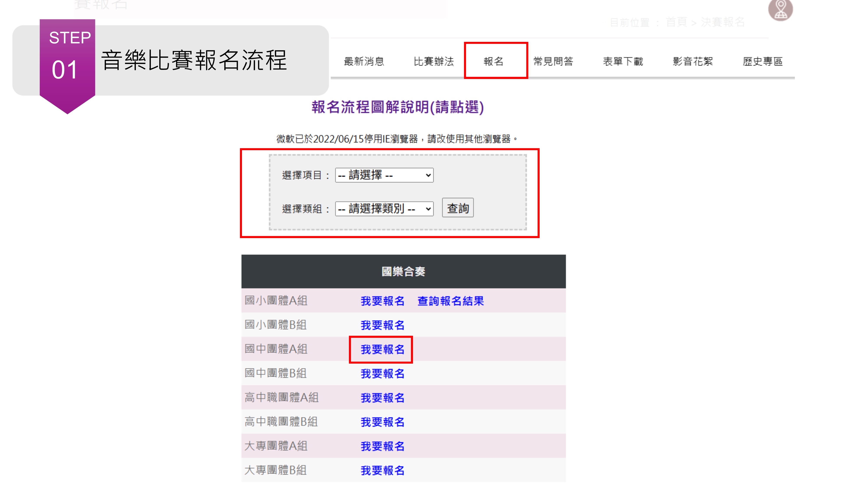Click 我要報名 for 大專團體B組
The height and width of the screenshot is (488, 868).
coord(382,470)
